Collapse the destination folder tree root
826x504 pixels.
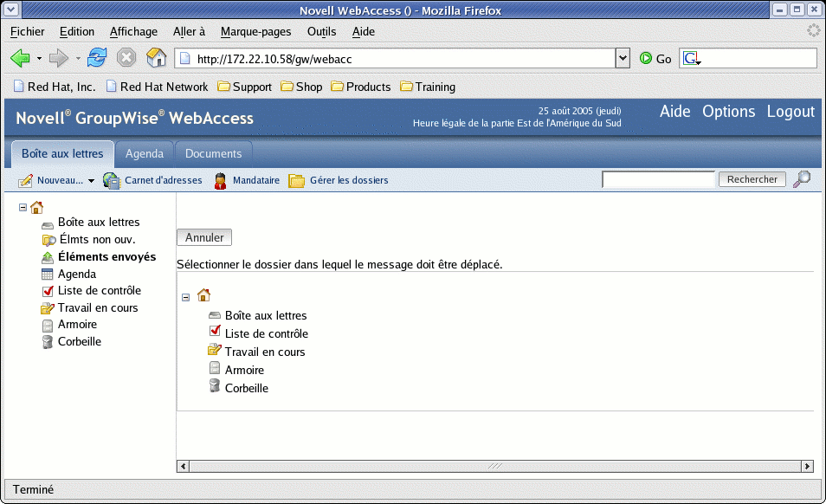(186, 297)
